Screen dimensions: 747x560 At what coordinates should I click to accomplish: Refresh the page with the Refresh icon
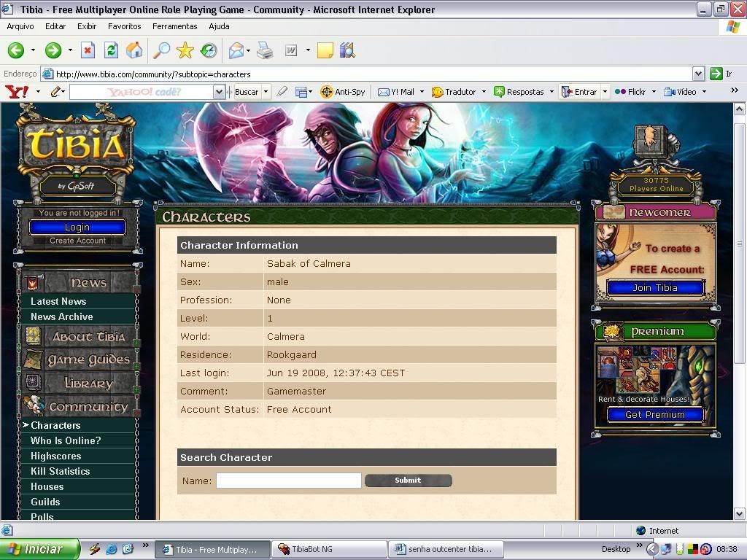[x=111, y=50]
